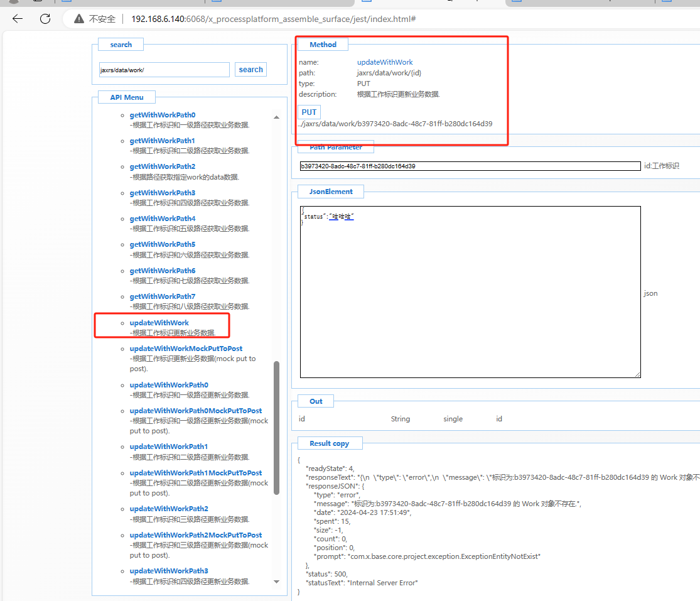This screenshot has width=700, height=601.
Task: Click the address bar URL
Action: (273, 19)
